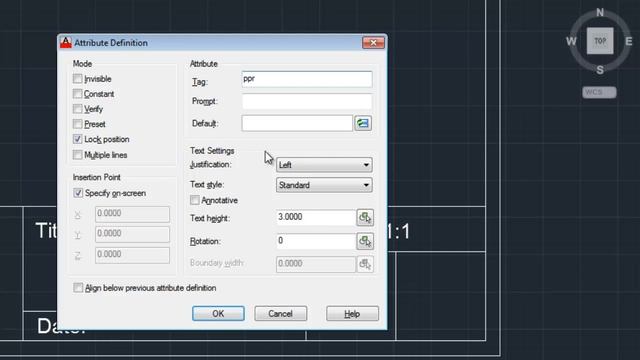Pick rotation angle on screen button
Screen dimensions: 640x360
365,241
